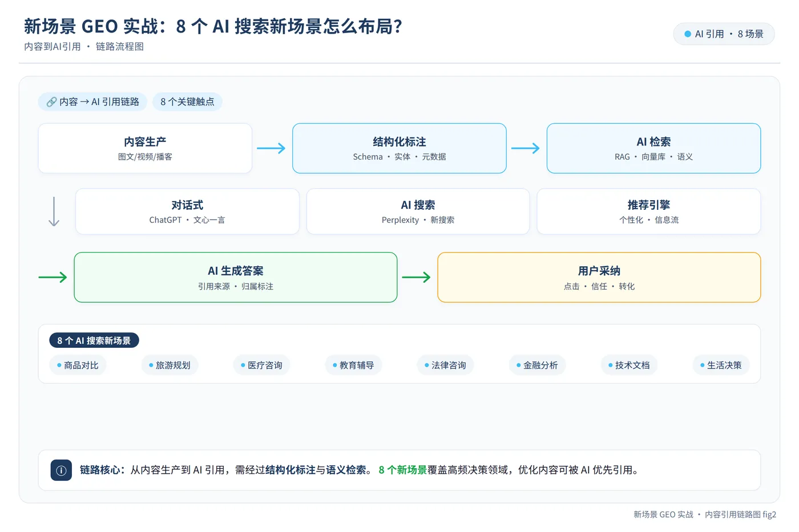This screenshot has height=532, width=799.
Task: Click the text RAG · 向量库 · 语义
Action: pyautogui.click(x=653, y=157)
